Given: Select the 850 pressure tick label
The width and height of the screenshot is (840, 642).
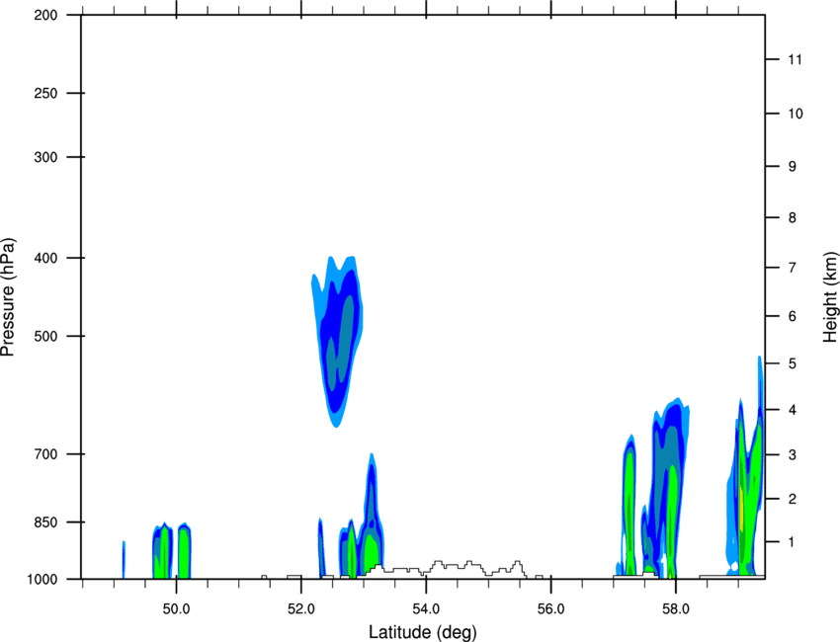Looking at the screenshot, I should tap(45, 522).
